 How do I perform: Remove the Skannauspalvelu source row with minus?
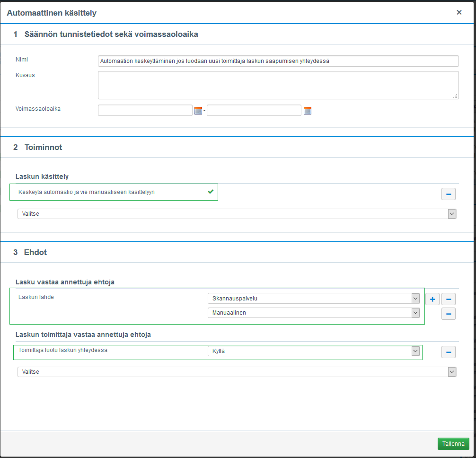448,299
